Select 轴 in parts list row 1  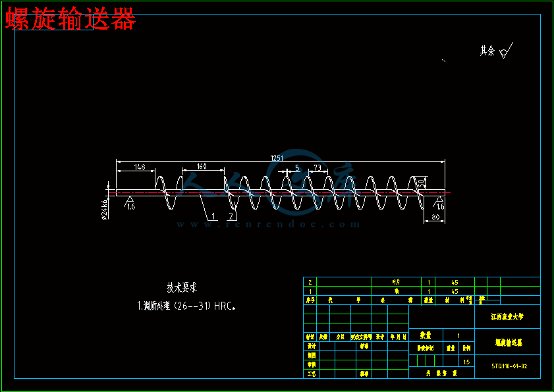(x=397, y=292)
